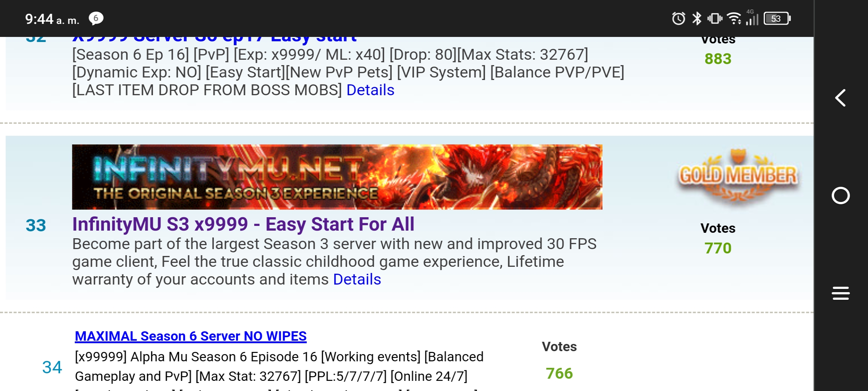Tap the Bluetooth status icon
Viewport: 868px width, 391px height.
tap(697, 18)
